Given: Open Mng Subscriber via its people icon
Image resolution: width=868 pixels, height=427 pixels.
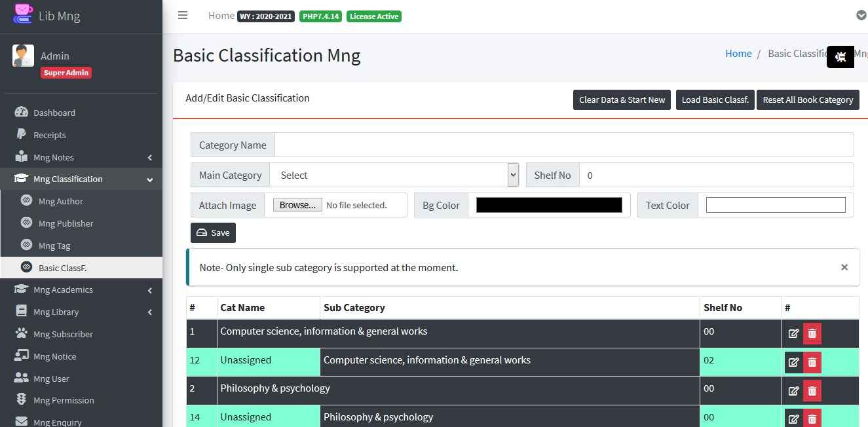Looking at the screenshot, I should (x=20, y=333).
